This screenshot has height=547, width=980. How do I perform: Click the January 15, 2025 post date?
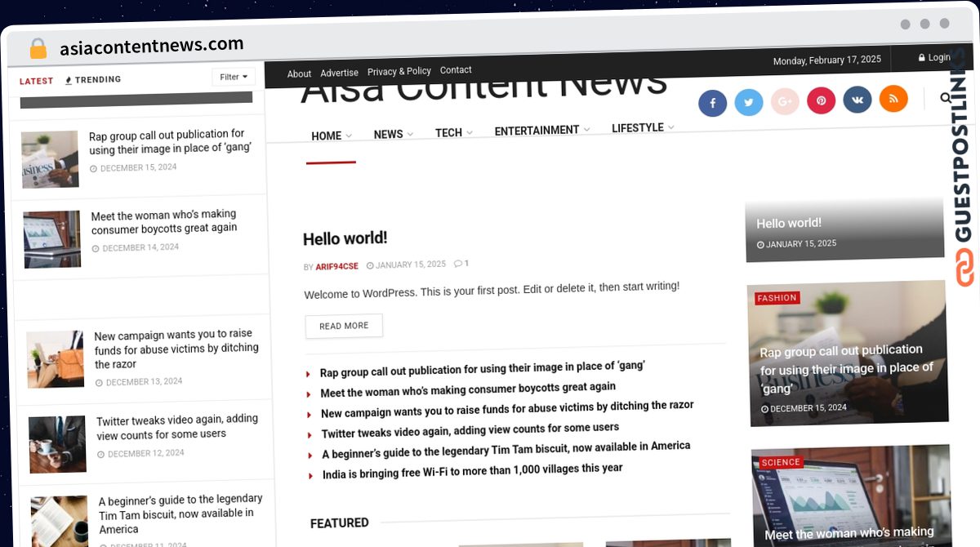pos(407,265)
